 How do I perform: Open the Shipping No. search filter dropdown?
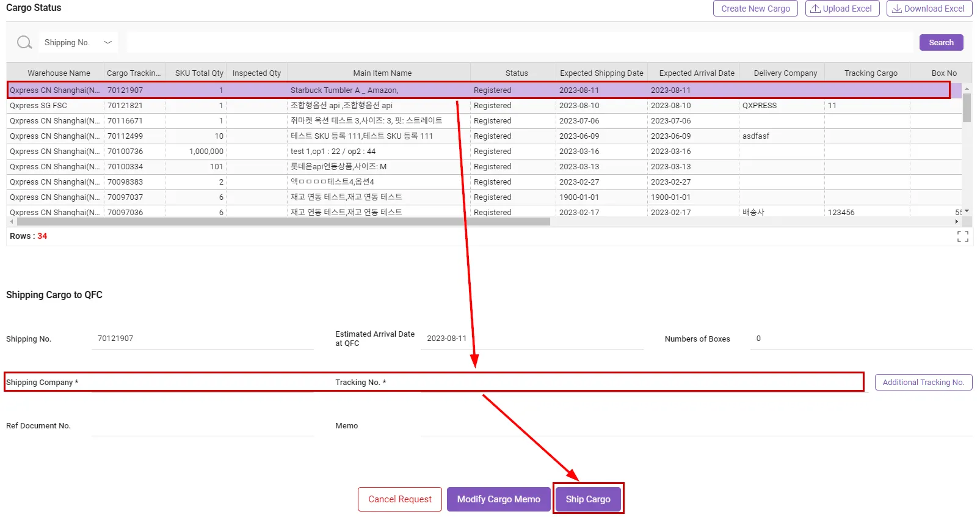(x=78, y=42)
